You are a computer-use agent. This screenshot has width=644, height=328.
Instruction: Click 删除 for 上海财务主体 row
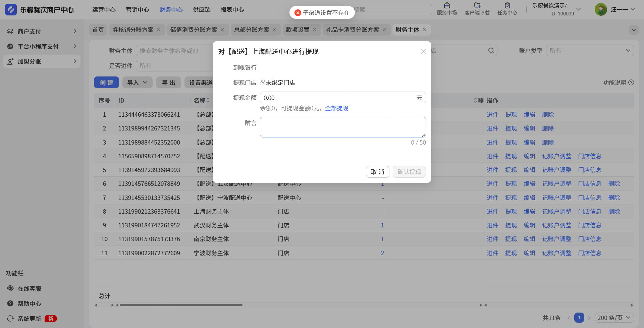coord(614,212)
